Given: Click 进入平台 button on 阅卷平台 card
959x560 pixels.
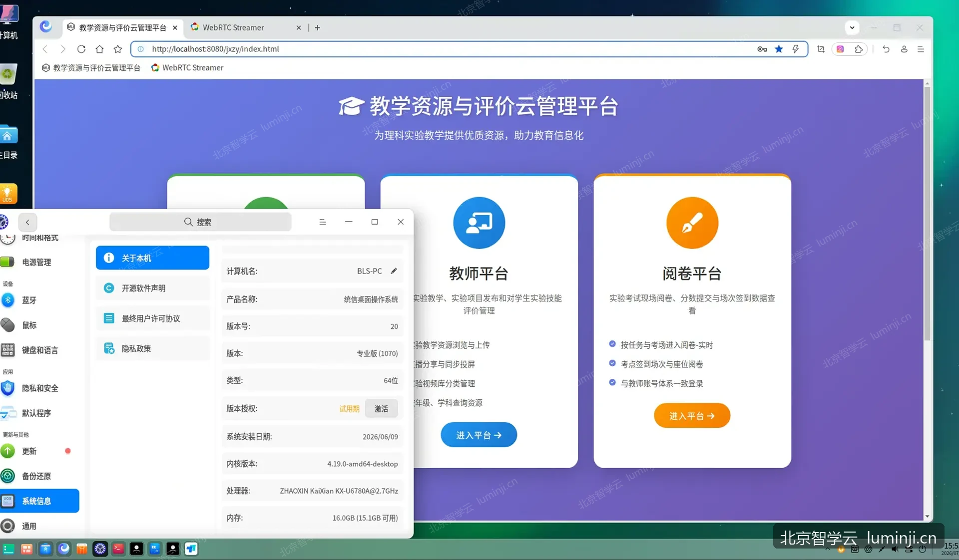Looking at the screenshot, I should click(692, 416).
